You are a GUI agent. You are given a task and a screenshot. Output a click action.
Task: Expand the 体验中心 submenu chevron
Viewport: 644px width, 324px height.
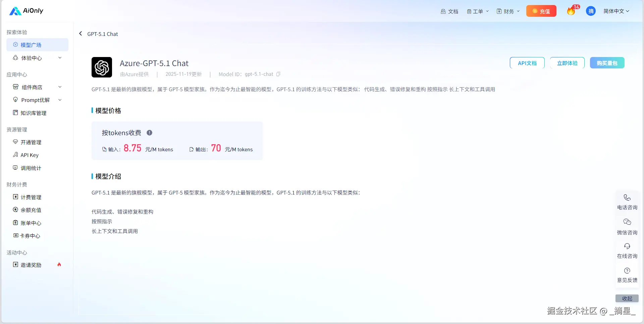60,58
